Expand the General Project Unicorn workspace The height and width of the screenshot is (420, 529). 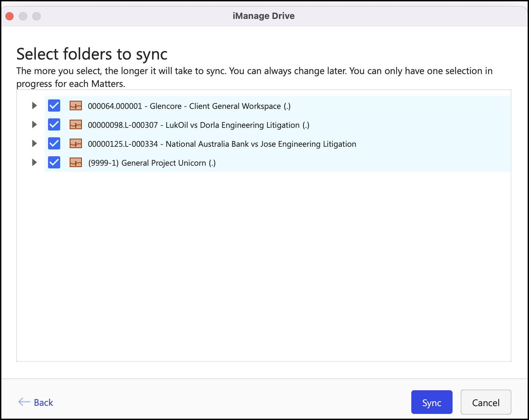(34, 163)
